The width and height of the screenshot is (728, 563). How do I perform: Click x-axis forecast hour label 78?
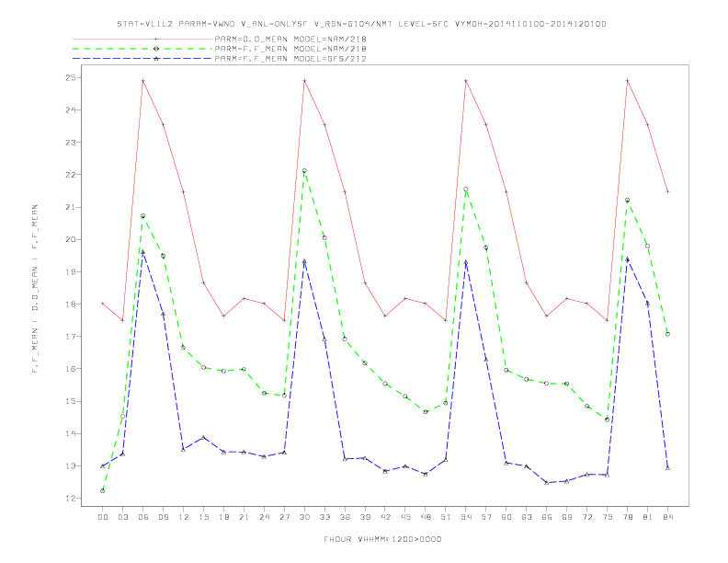tap(627, 517)
